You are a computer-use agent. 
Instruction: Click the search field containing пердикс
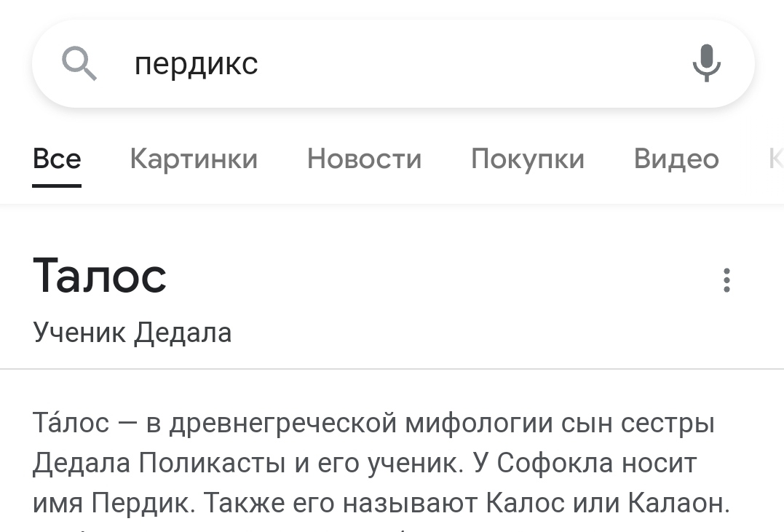pyautogui.click(x=393, y=64)
